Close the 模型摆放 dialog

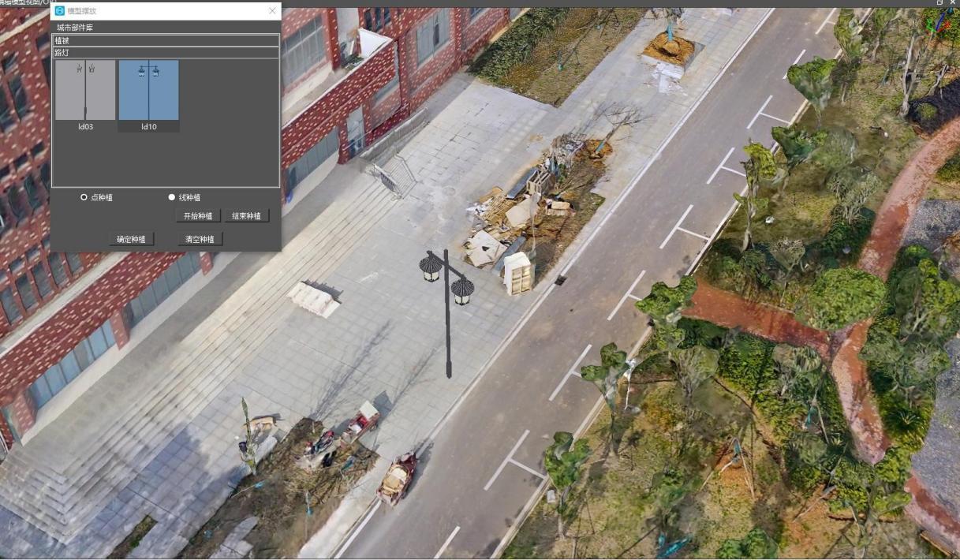pyautogui.click(x=272, y=11)
